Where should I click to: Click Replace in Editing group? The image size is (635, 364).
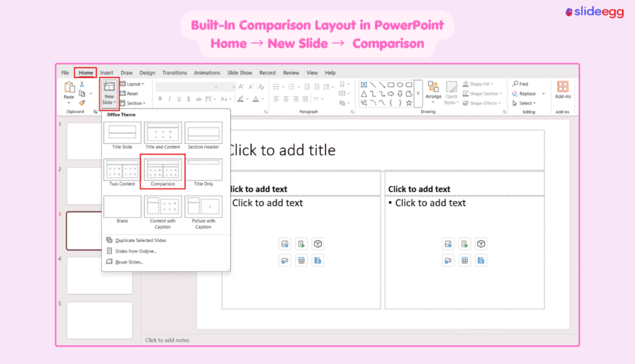[x=523, y=94]
